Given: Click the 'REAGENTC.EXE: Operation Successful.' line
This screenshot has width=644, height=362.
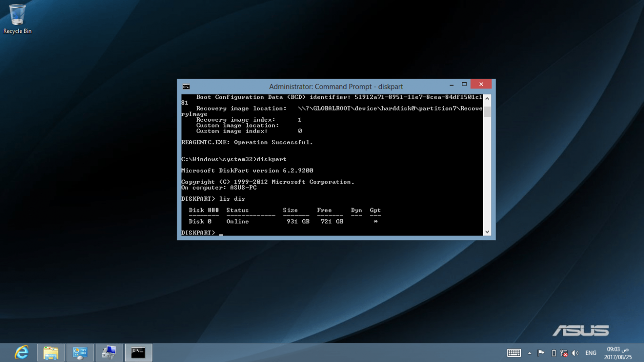Looking at the screenshot, I should coord(247,142).
